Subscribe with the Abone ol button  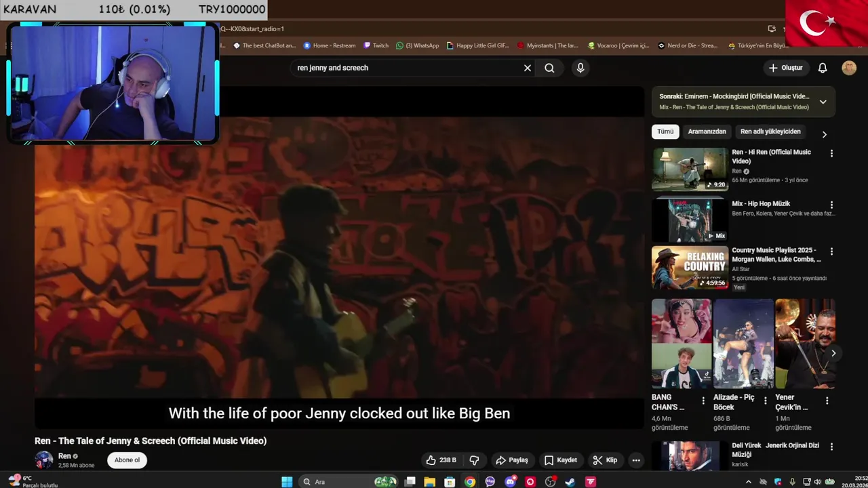point(127,460)
